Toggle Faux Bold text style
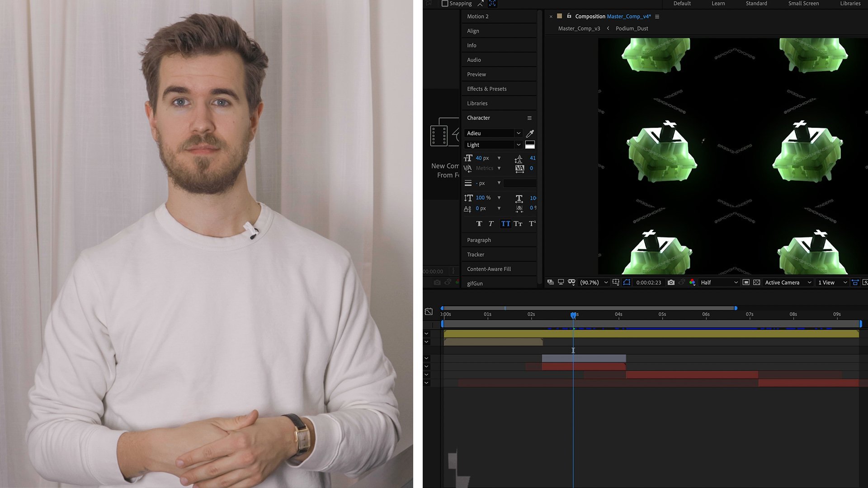The width and height of the screenshot is (868, 488). 479,224
